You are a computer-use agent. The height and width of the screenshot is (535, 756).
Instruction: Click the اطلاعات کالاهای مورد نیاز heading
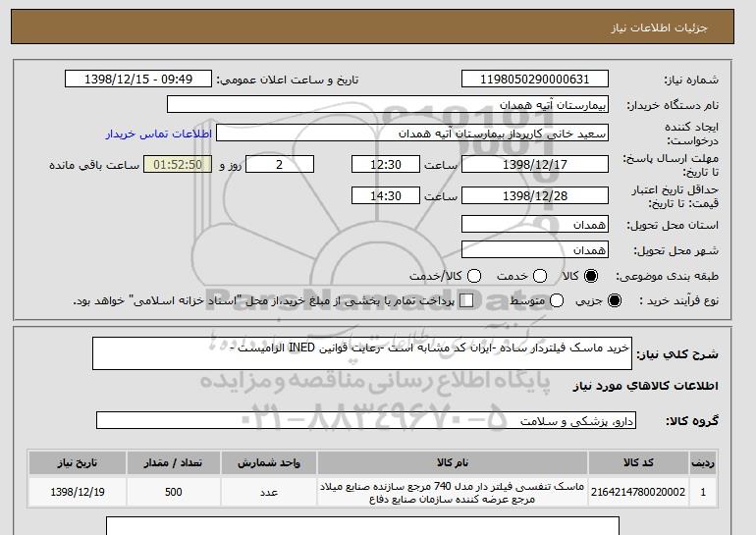pyautogui.click(x=645, y=386)
